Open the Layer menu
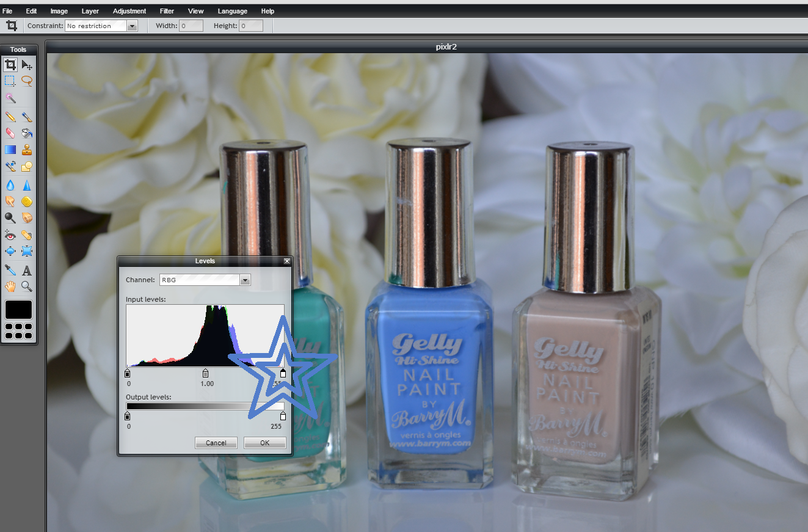The height and width of the screenshot is (532, 808). click(x=90, y=11)
